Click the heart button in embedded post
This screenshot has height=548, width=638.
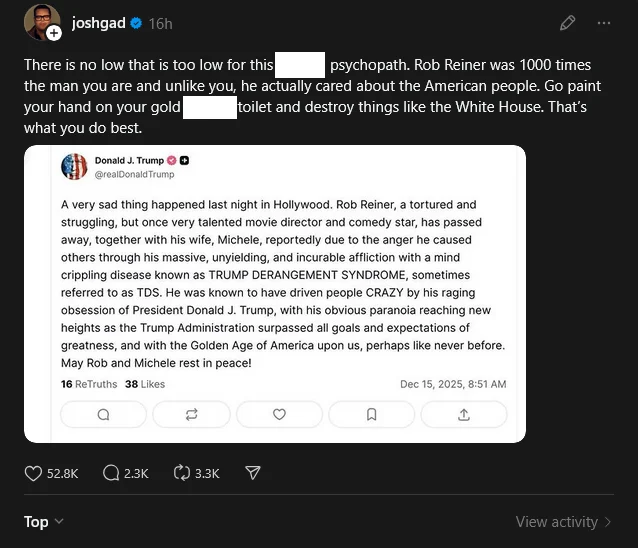[280, 414]
